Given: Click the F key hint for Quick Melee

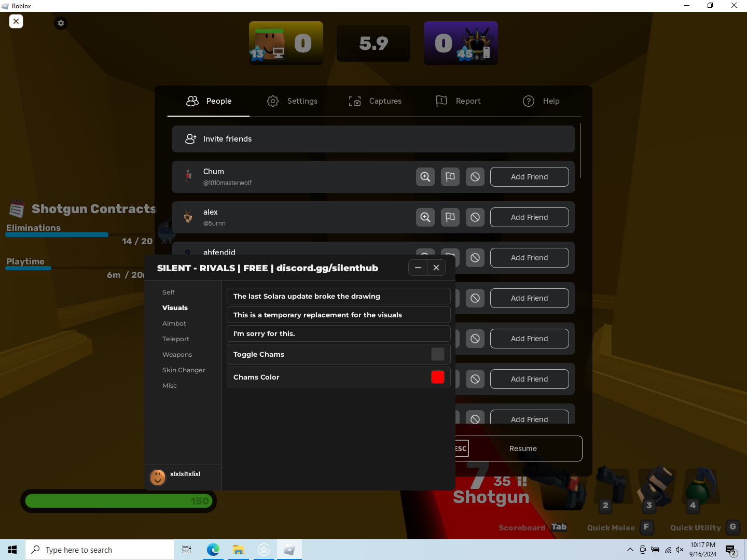Looking at the screenshot, I should (646, 527).
